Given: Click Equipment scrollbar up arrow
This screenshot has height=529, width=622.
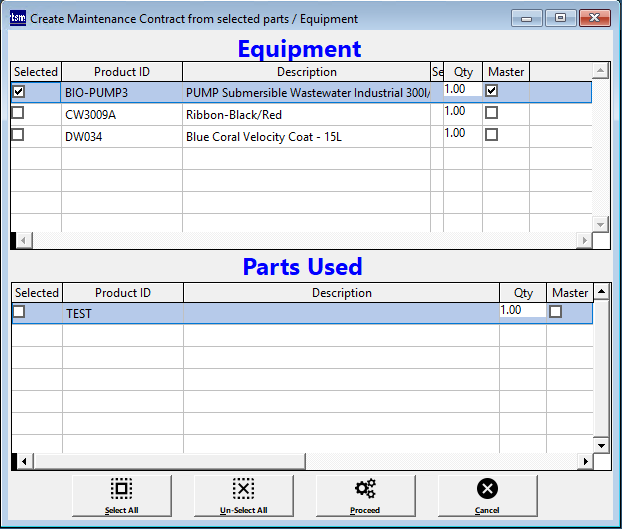Looking at the screenshot, I should [600, 71].
